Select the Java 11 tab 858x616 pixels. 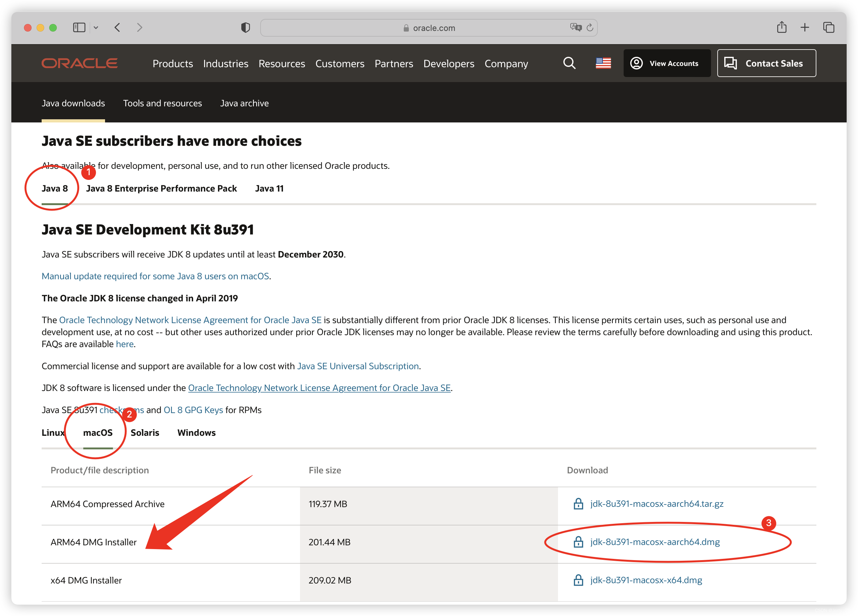[x=269, y=188]
